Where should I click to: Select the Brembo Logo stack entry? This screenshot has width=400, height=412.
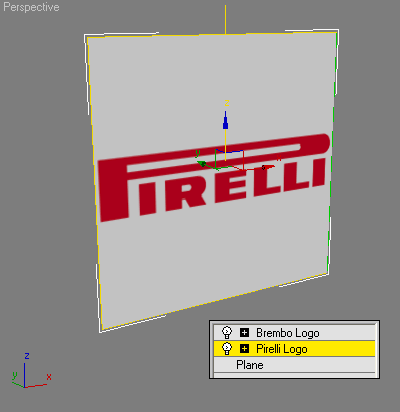(294, 333)
